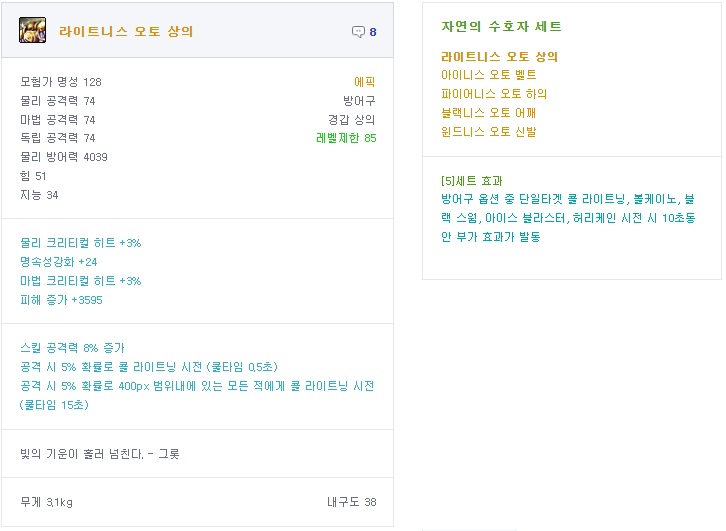Click the 피해 증가 +3595 option line
Image resolution: width=726 pixels, height=531 pixels.
61,299
